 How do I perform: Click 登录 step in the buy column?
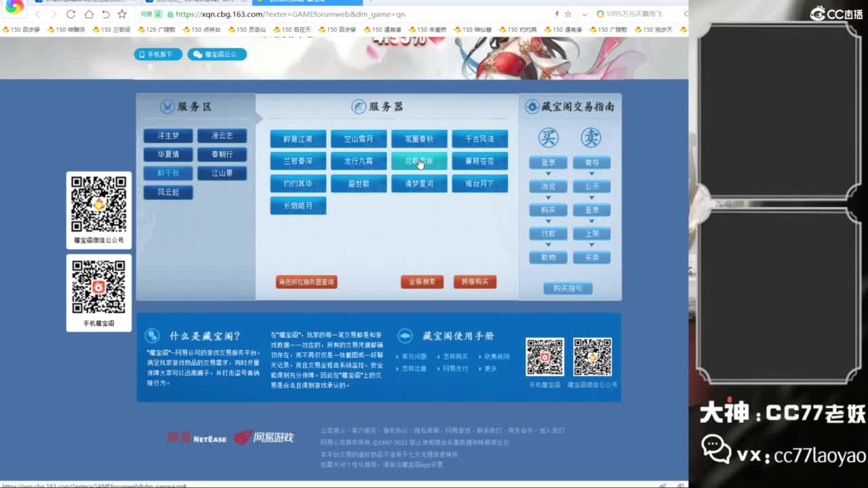pos(548,163)
